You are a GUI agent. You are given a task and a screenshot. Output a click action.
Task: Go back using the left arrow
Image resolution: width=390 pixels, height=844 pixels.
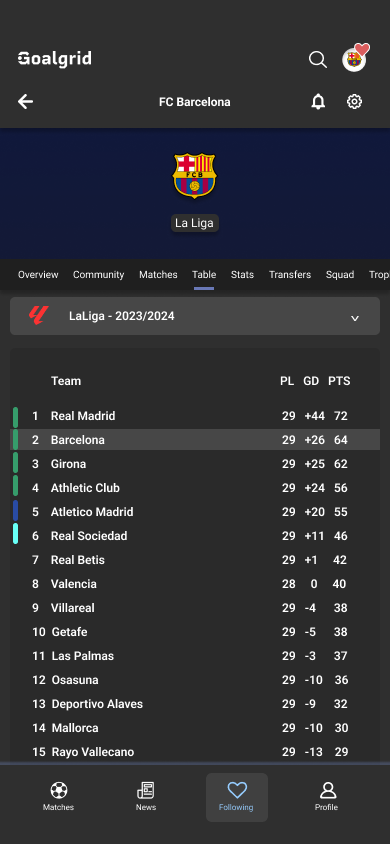(25, 102)
